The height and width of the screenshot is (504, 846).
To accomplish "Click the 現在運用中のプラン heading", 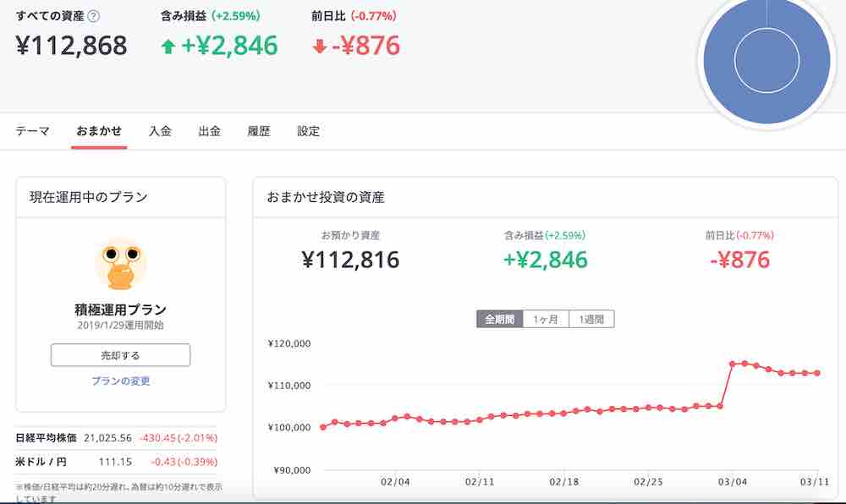I will [89, 197].
